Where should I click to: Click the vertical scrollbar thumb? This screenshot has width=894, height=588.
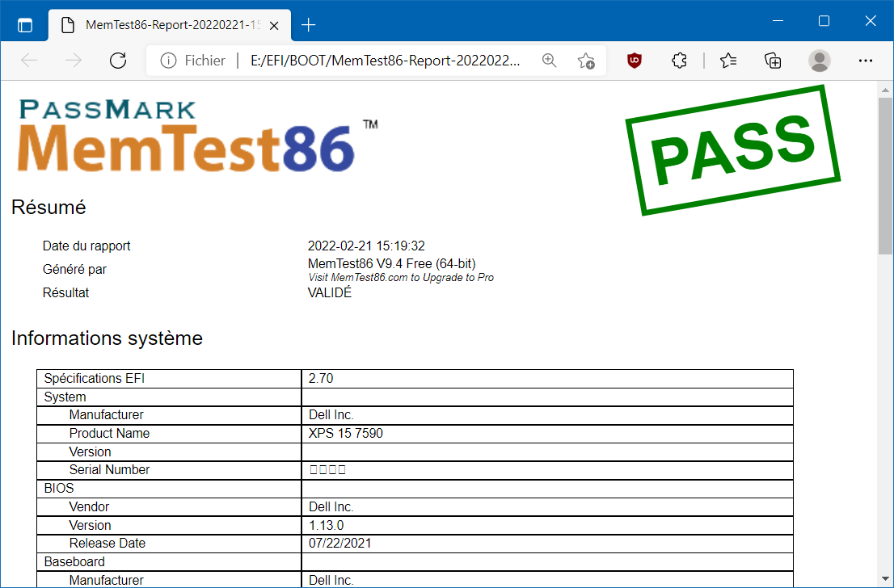pos(885,176)
